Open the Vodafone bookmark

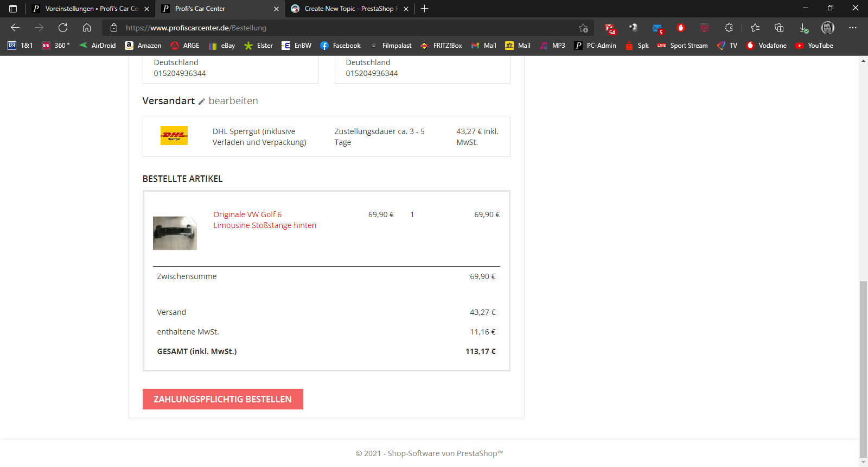tap(767, 46)
